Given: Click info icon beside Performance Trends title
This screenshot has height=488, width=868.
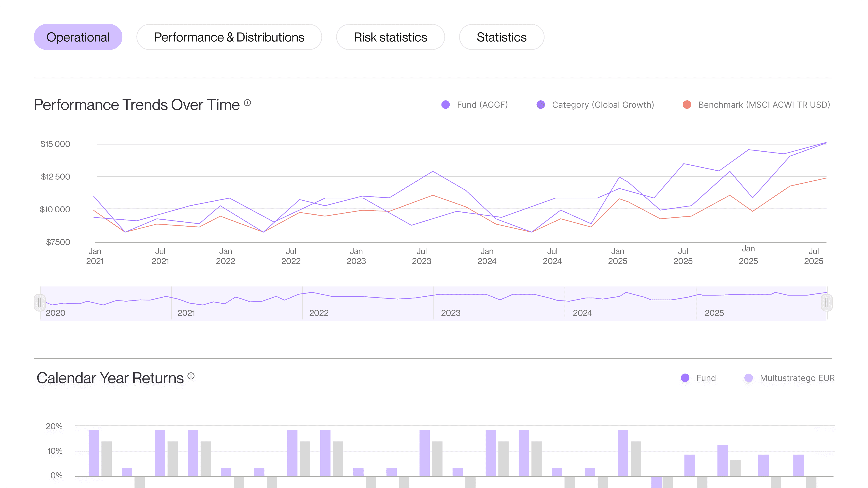Looking at the screenshot, I should point(247,103).
